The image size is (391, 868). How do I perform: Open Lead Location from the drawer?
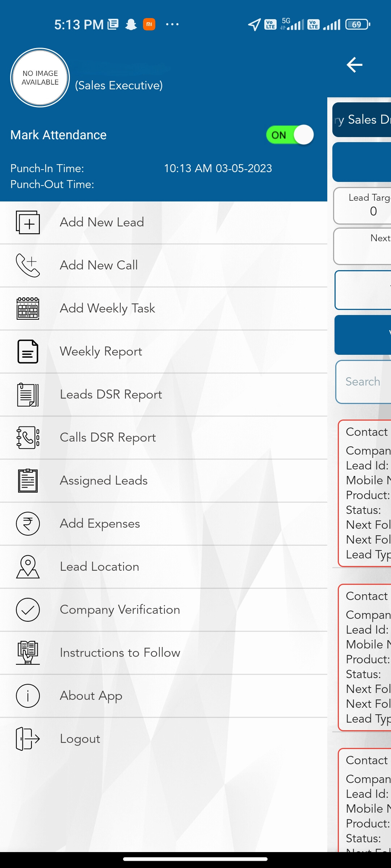coord(164,567)
